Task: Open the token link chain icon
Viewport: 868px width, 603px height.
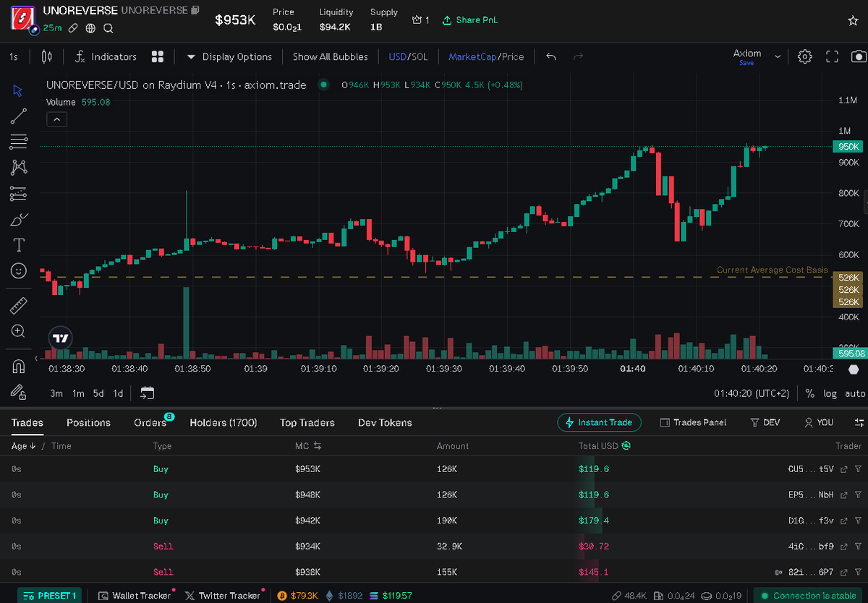Action: [x=73, y=28]
